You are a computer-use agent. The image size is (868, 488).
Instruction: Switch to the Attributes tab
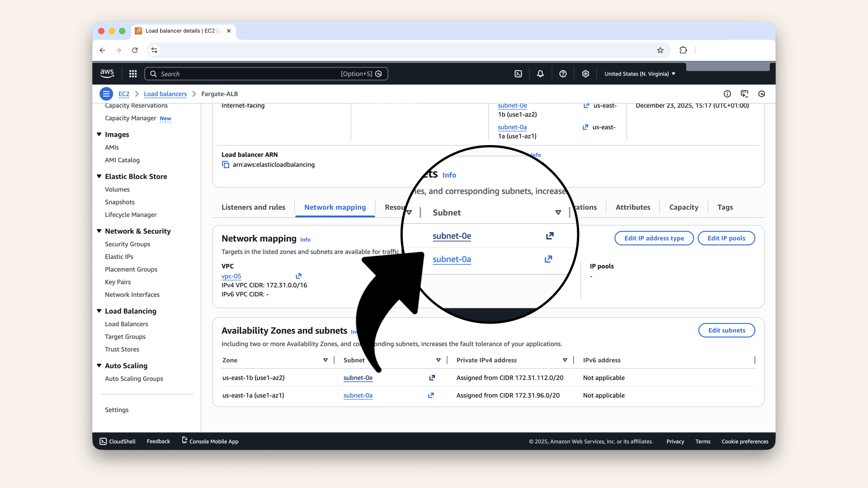(632, 207)
